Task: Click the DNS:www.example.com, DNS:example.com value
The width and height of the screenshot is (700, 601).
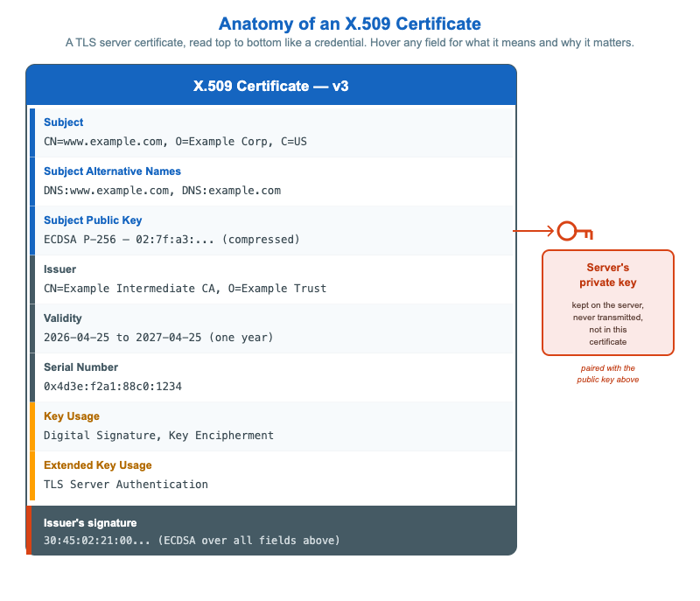Action: (x=162, y=191)
